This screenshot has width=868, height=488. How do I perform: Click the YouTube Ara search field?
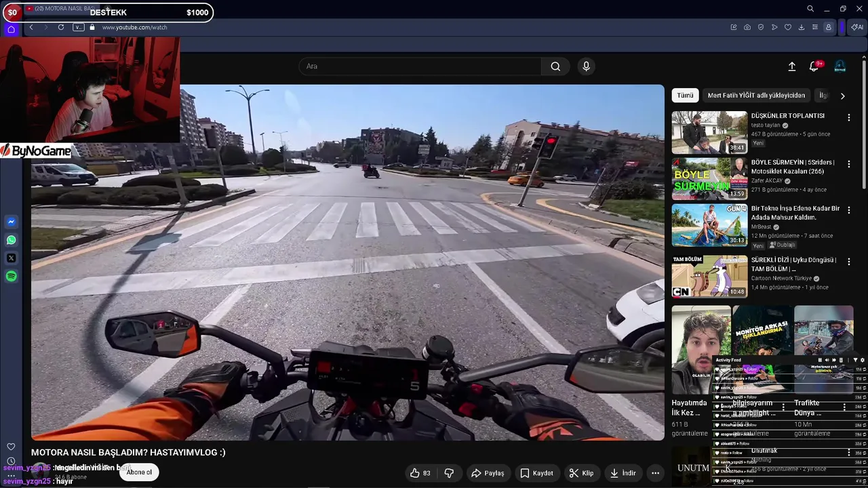pos(420,66)
